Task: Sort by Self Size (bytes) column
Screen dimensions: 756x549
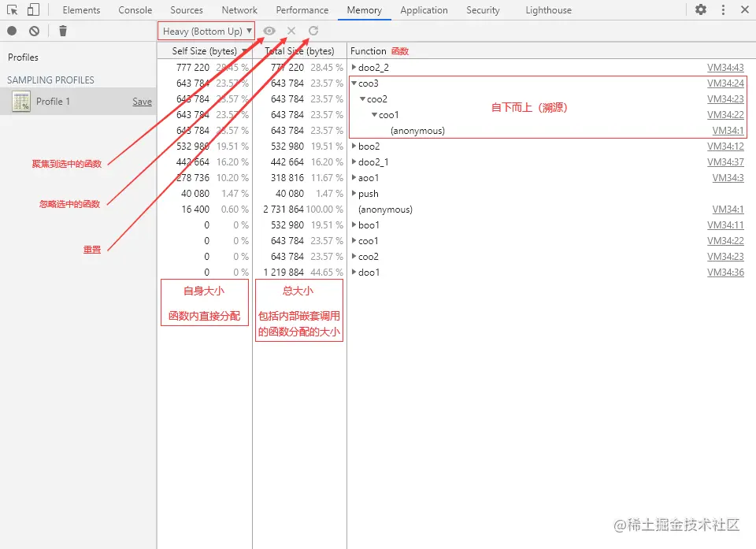Action: (205, 50)
